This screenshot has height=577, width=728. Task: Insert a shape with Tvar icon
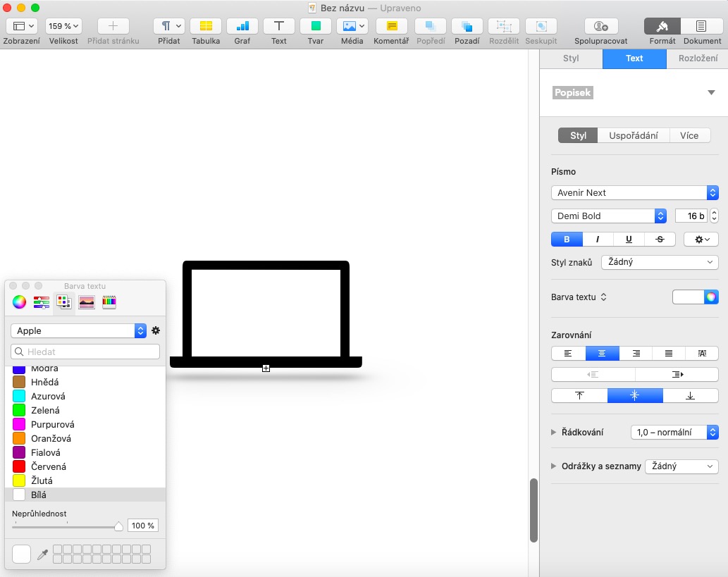pyautogui.click(x=316, y=26)
